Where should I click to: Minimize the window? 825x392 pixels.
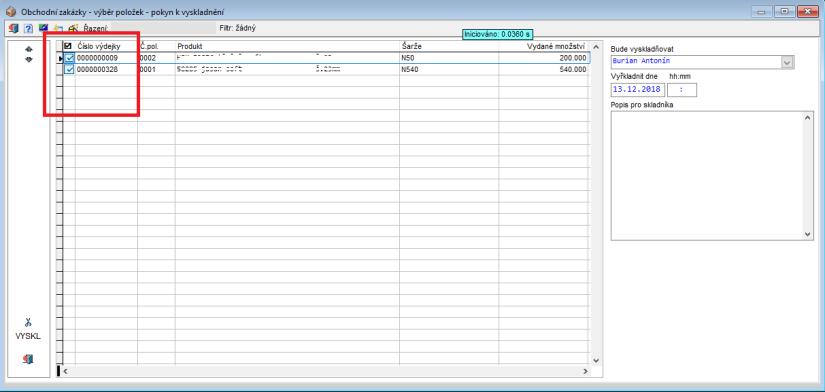click(761, 11)
